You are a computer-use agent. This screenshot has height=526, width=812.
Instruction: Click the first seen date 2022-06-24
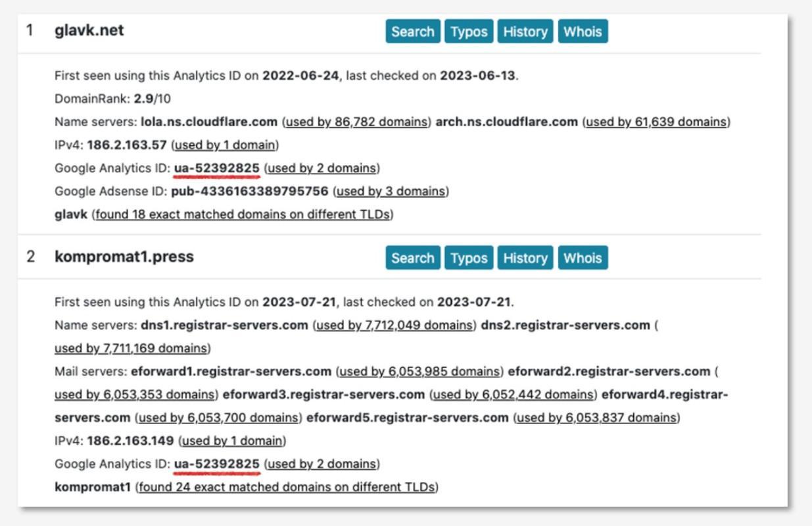[301, 76]
